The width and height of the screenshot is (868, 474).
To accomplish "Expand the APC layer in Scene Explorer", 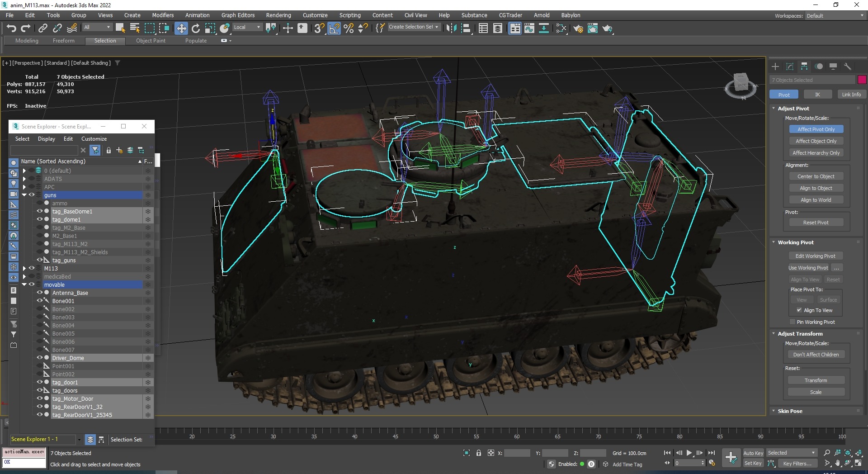I will coord(24,187).
